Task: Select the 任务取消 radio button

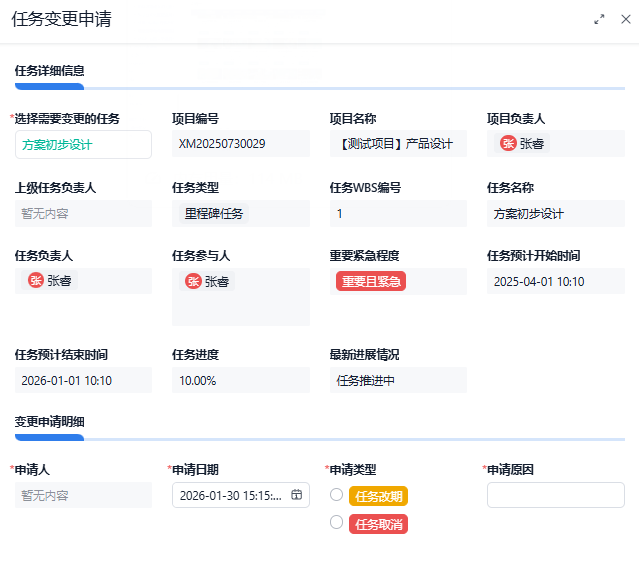Action: click(336, 522)
